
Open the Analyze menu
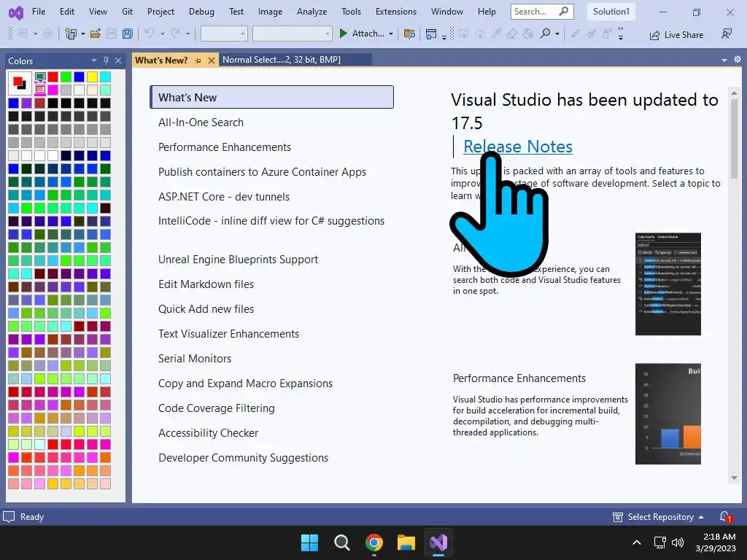[x=311, y=12]
